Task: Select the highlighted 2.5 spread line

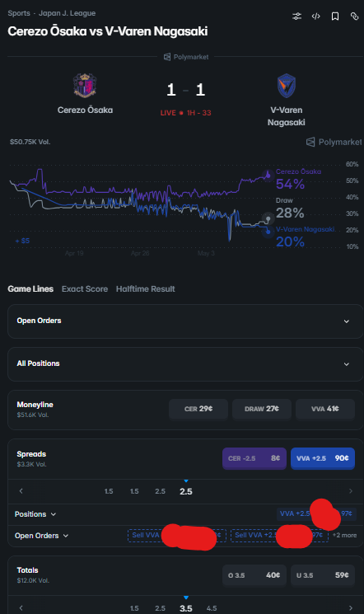Action: (x=186, y=491)
